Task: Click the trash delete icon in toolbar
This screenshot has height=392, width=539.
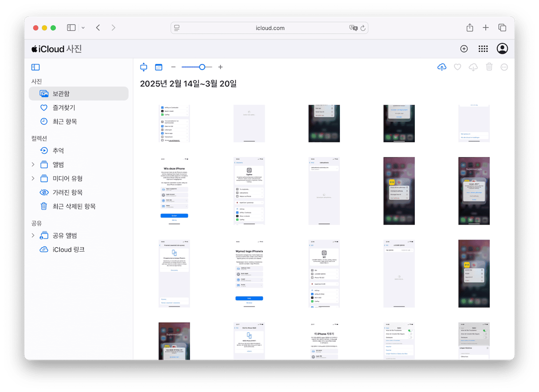Action: pos(489,67)
